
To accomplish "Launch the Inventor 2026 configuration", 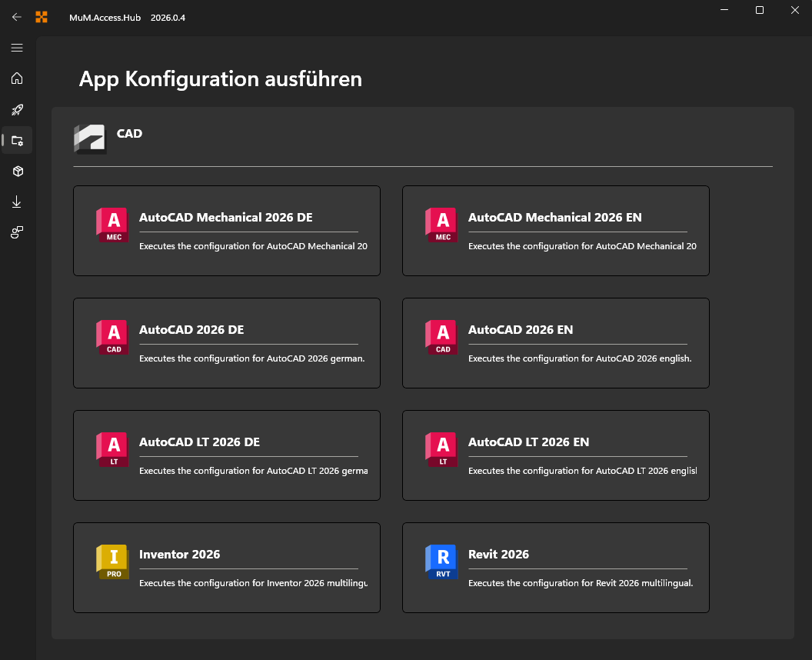I will pos(226,568).
